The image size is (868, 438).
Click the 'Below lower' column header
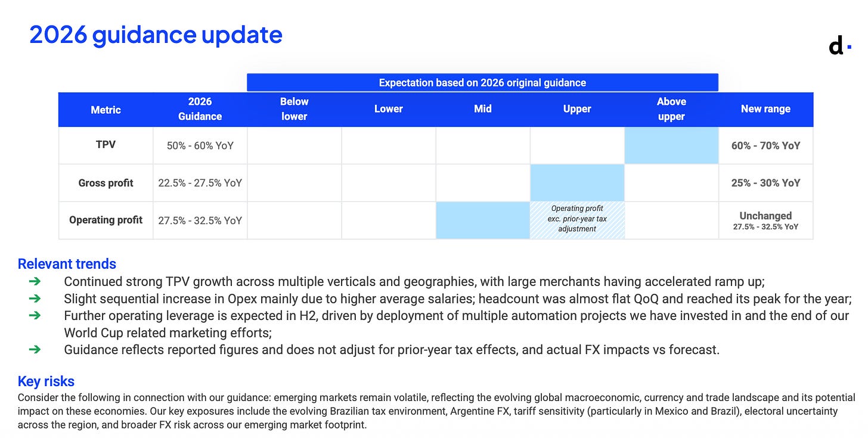294,109
